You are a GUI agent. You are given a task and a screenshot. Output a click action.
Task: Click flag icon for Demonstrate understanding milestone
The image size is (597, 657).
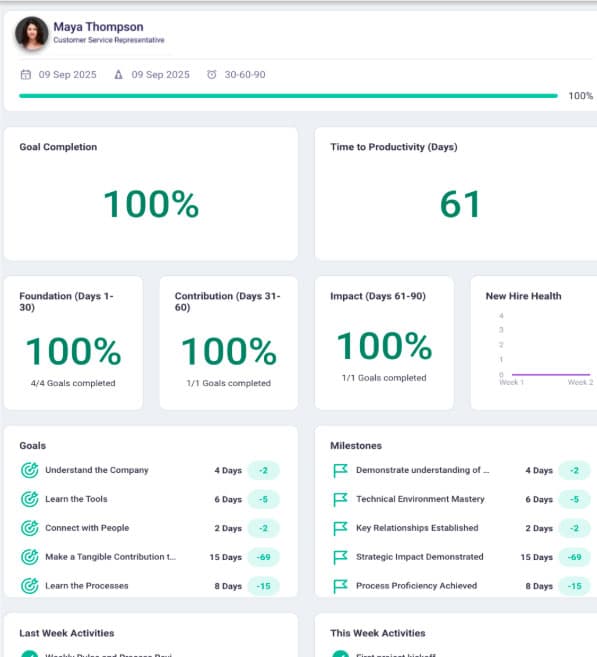340,471
